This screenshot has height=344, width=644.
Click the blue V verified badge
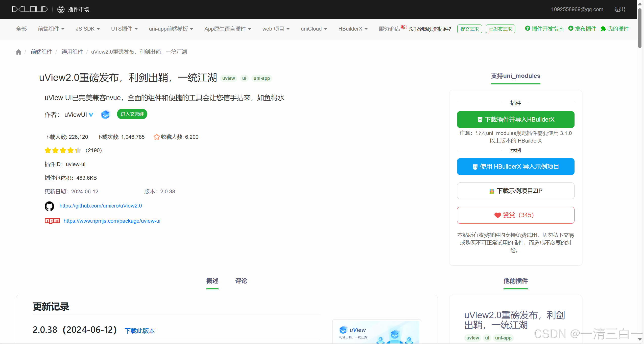pyautogui.click(x=91, y=115)
